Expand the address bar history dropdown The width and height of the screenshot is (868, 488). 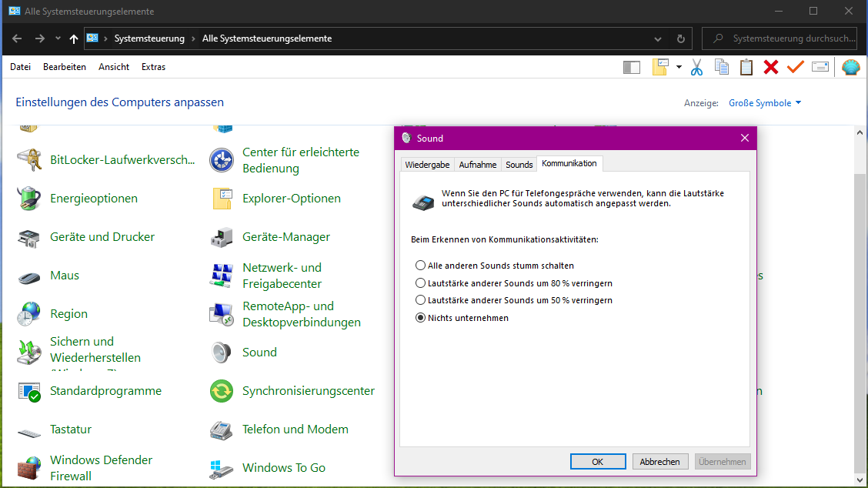click(x=658, y=38)
